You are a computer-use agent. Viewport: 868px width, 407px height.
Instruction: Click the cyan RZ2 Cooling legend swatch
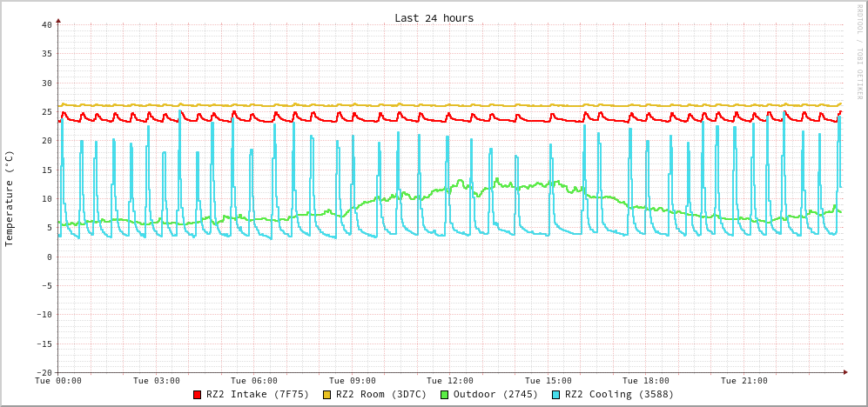click(556, 395)
